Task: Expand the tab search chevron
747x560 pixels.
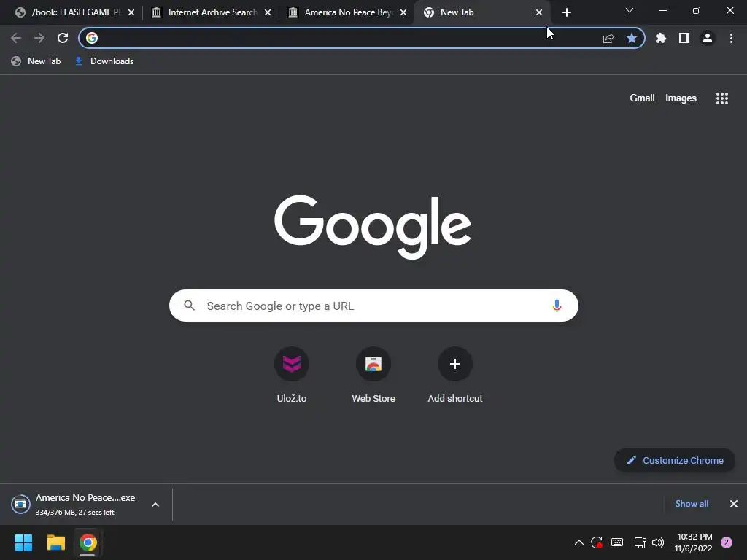Action: tap(630, 10)
